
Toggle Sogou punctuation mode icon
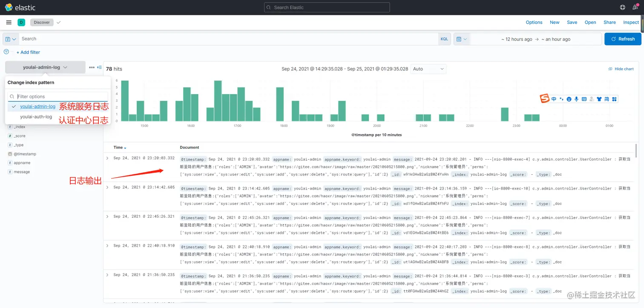[x=561, y=99]
